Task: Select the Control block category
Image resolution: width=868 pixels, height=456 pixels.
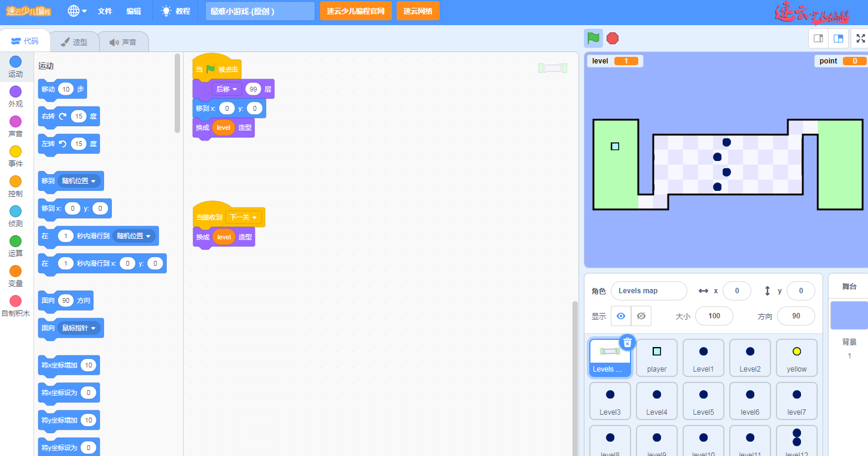Action: coord(16,186)
